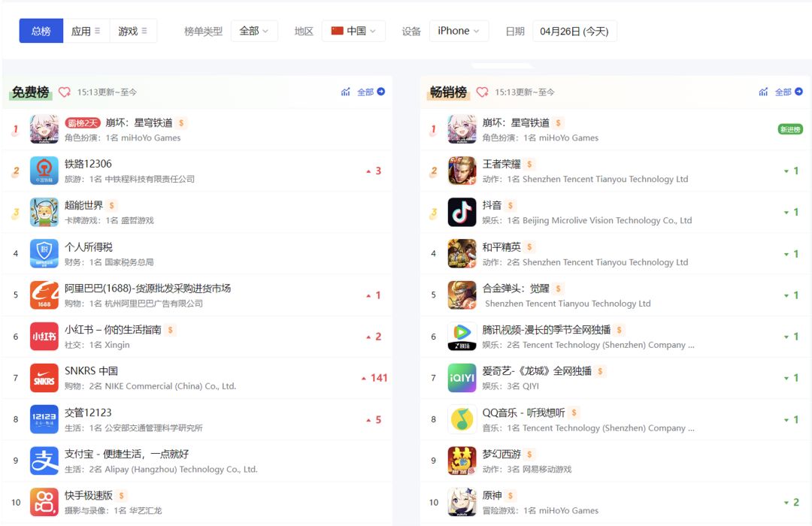Screen dimensions: 812x526
Task: Click the 抖音 app icon
Action: pyautogui.click(x=462, y=212)
